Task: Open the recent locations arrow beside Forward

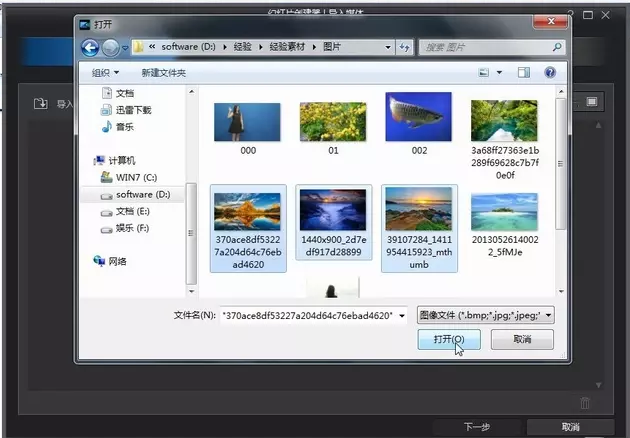Action: click(125, 48)
